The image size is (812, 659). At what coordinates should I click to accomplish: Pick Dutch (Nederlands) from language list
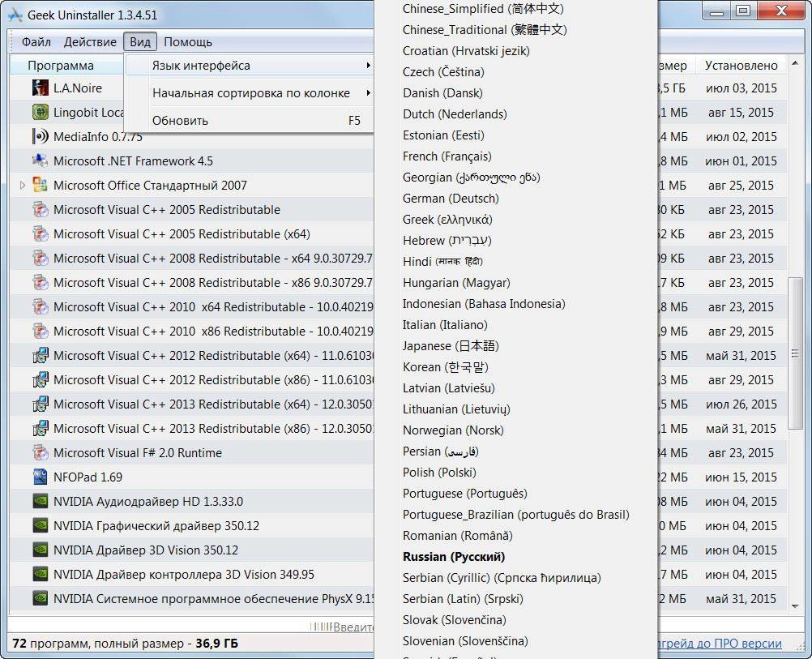click(x=455, y=114)
